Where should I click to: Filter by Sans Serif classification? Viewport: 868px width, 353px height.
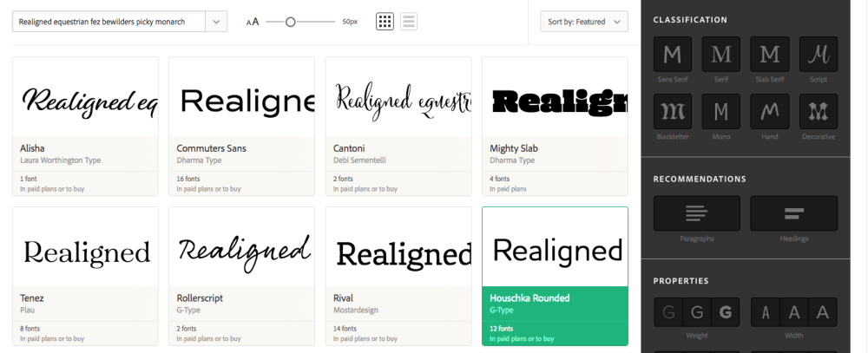tap(673, 55)
